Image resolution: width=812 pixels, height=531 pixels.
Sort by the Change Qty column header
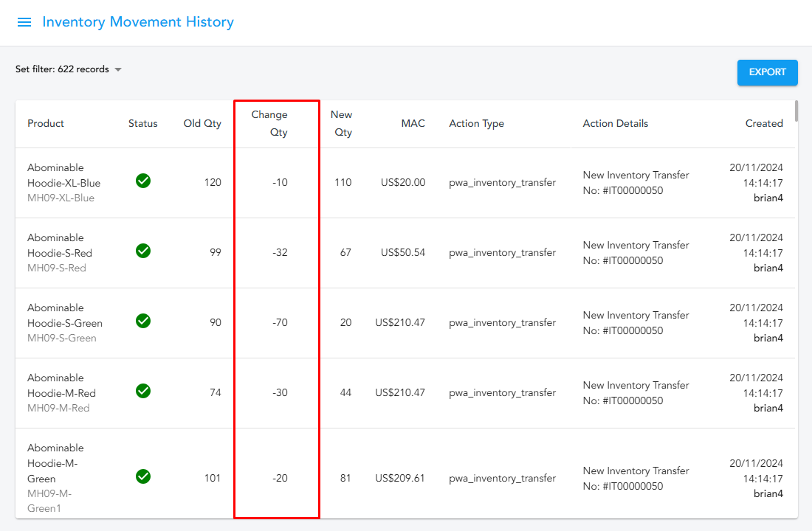click(x=269, y=123)
